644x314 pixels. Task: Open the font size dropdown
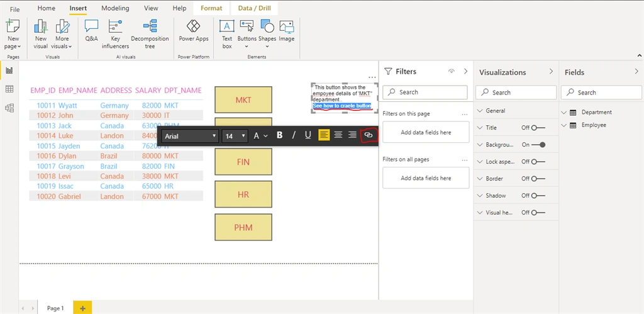tap(235, 136)
